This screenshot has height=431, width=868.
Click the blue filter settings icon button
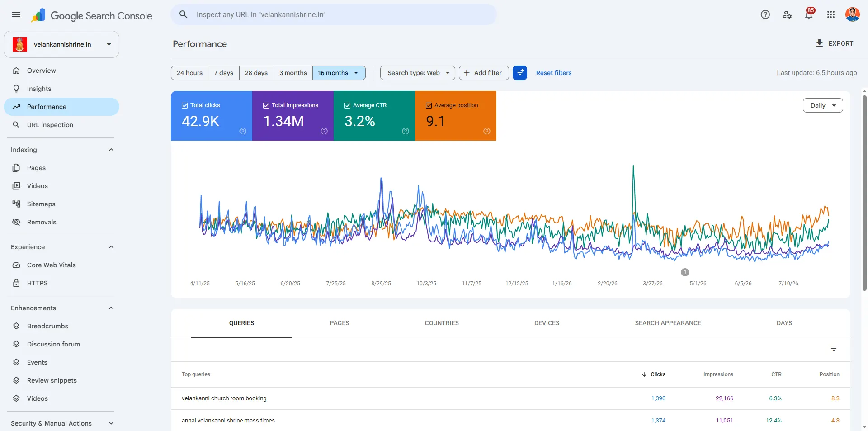pyautogui.click(x=520, y=73)
